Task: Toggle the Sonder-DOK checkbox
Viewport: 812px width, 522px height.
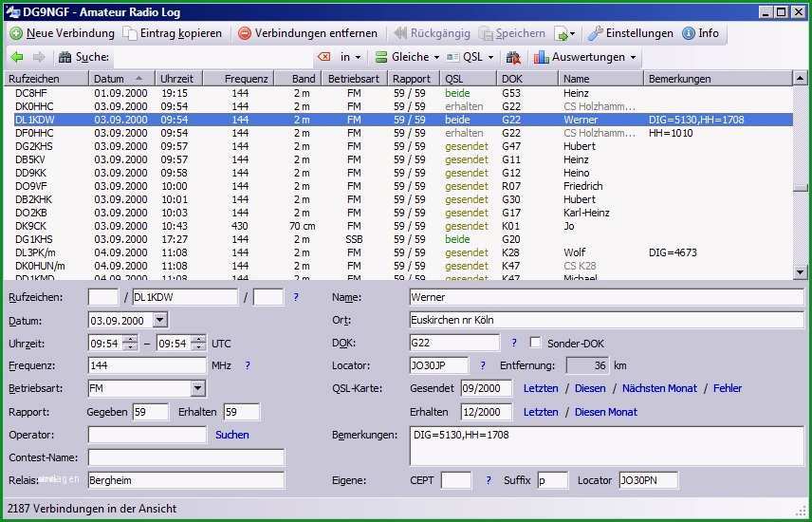Action: (x=535, y=343)
